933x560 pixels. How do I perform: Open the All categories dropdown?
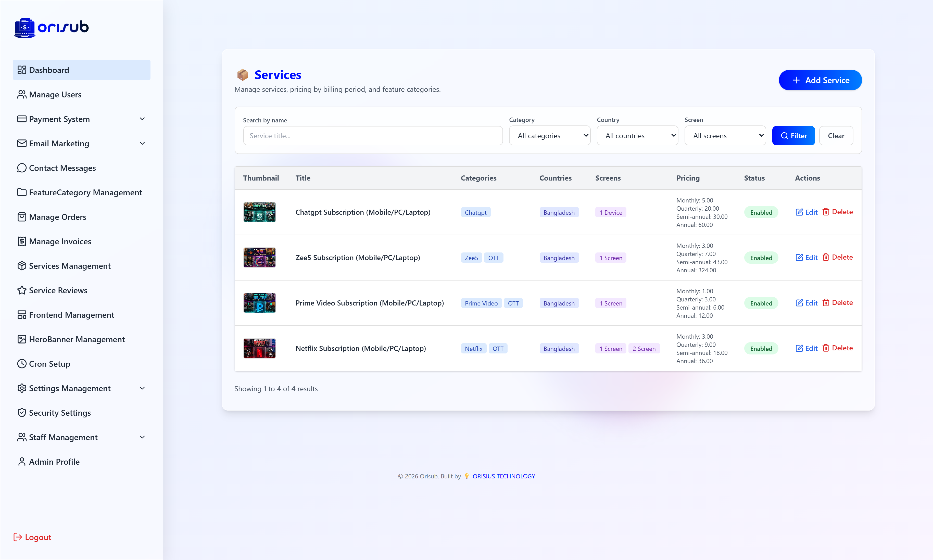(x=550, y=135)
